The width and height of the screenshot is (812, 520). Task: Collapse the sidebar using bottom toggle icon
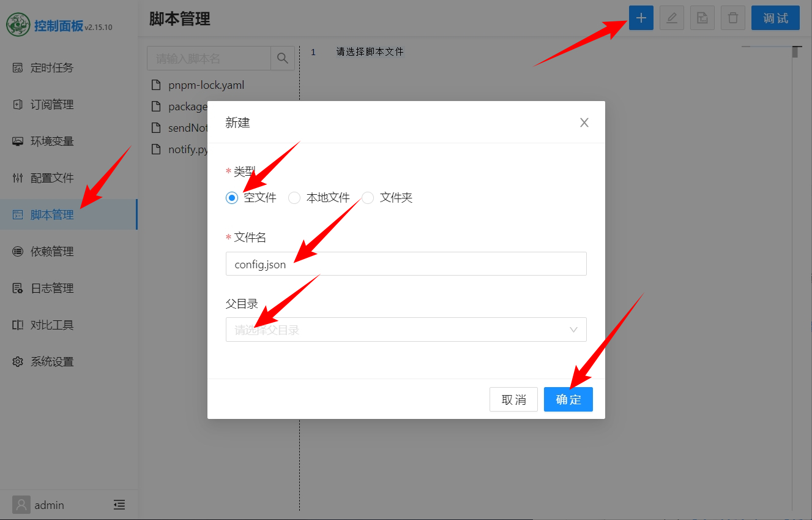pos(119,505)
